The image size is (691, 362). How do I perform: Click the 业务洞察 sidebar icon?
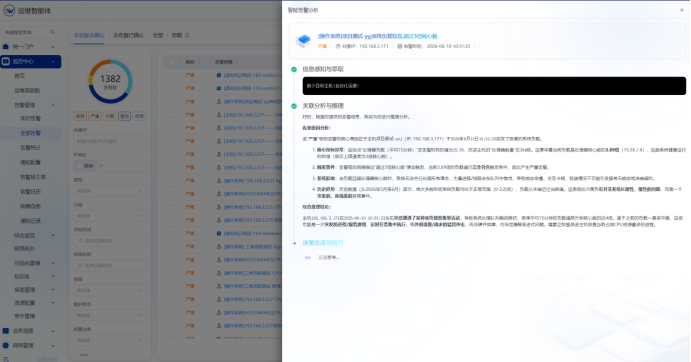[6, 331]
